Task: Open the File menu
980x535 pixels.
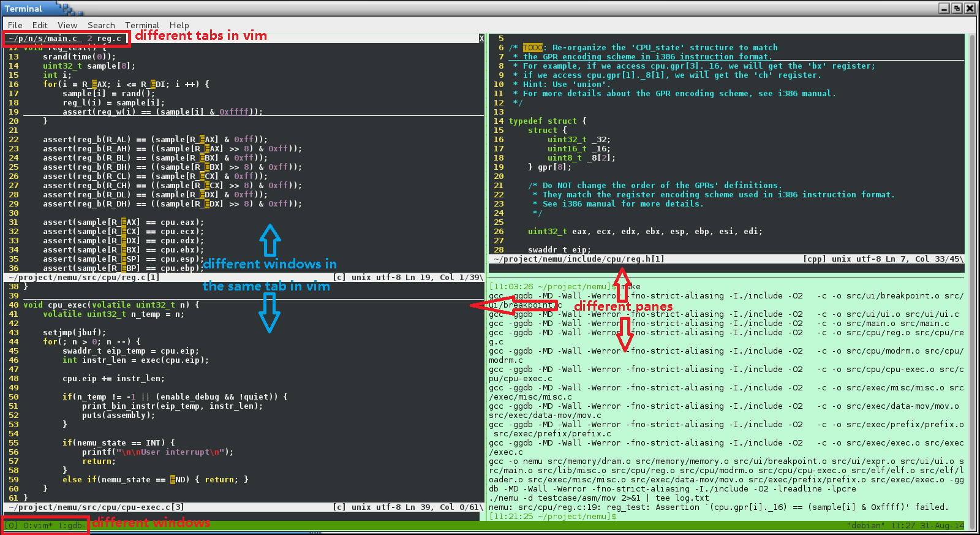Action: click(x=15, y=25)
